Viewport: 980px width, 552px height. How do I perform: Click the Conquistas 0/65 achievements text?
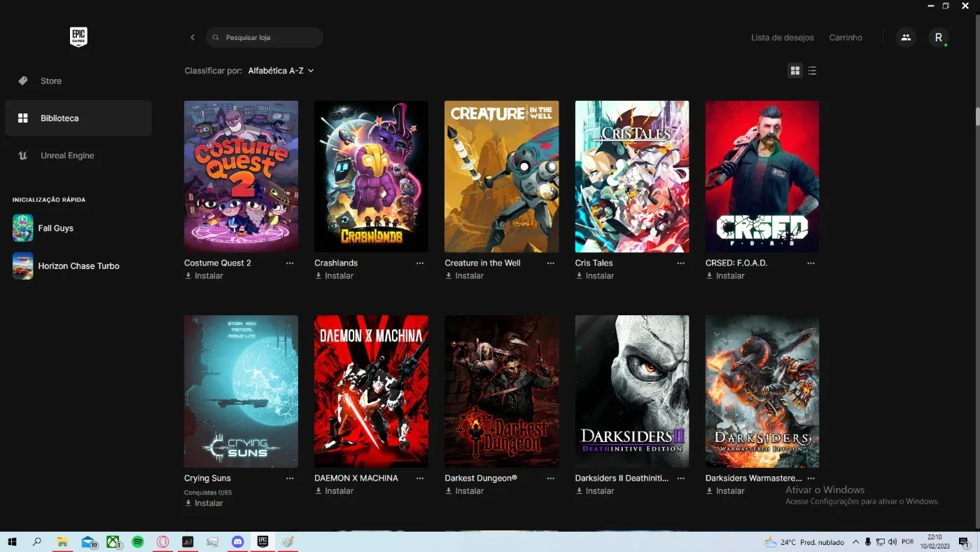208,492
